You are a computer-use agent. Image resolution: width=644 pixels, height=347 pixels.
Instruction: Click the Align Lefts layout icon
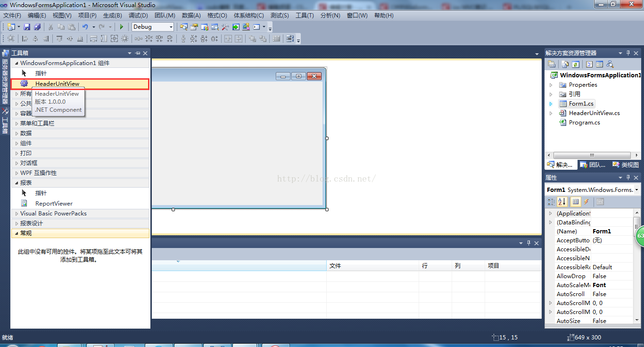tap(25, 39)
